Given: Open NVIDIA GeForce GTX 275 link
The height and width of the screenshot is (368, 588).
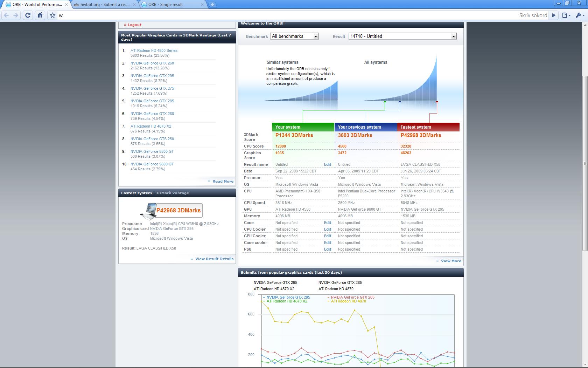Looking at the screenshot, I should pyautogui.click(x=152, y=88).
